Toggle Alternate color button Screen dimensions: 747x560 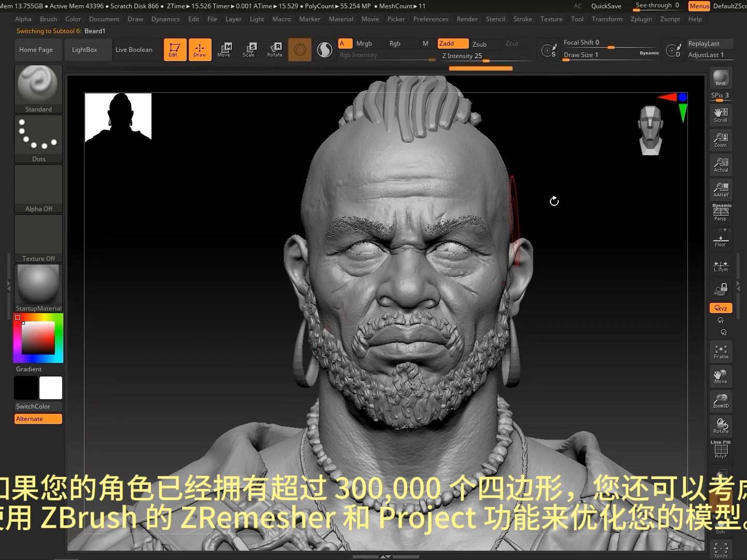point(38,419)
